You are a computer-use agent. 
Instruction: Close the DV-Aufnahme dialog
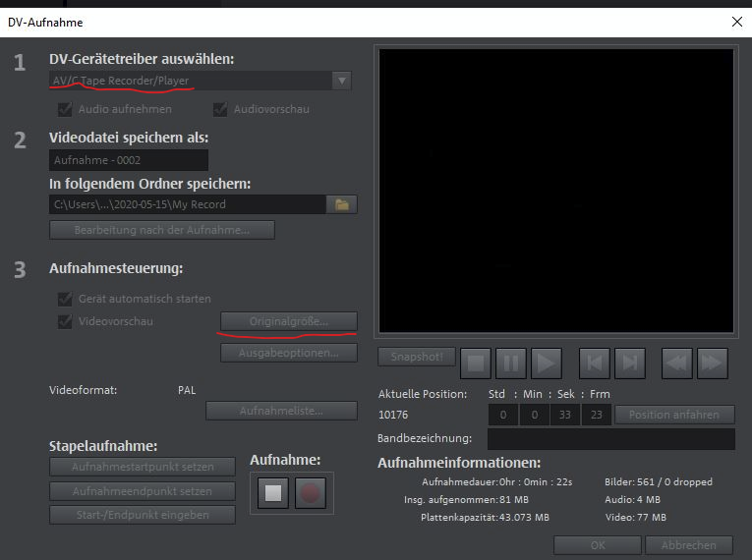tap(737, 22)
